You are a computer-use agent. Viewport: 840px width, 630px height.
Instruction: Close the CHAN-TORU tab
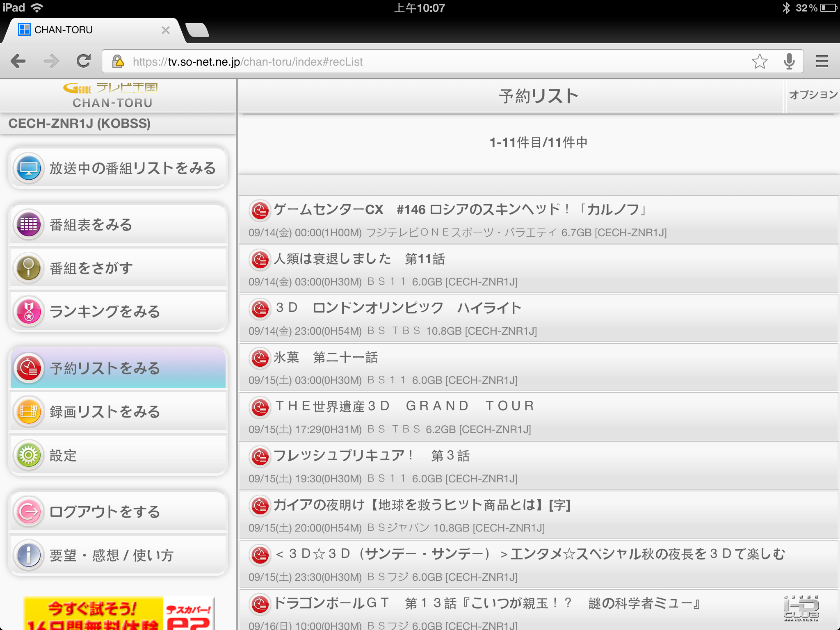coord(166,30)
